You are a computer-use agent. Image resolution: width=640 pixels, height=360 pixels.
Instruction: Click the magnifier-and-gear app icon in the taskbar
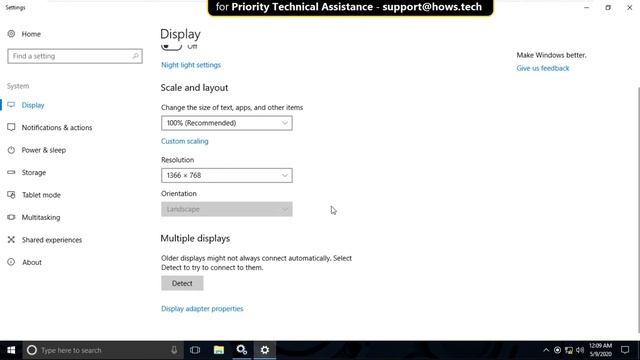pyautogui.click(x=242, y=350)
